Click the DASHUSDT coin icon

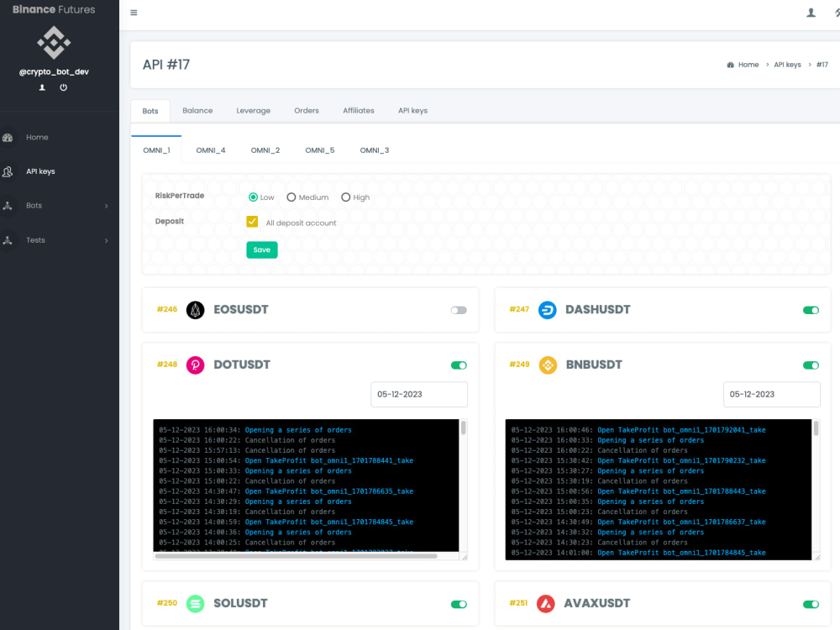(548, 309)
